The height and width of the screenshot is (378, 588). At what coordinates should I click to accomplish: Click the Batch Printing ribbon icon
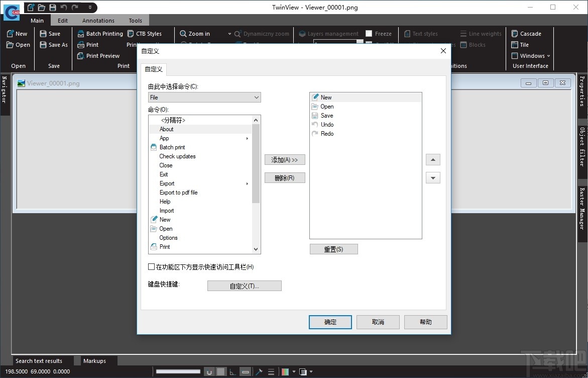point(81,34)
